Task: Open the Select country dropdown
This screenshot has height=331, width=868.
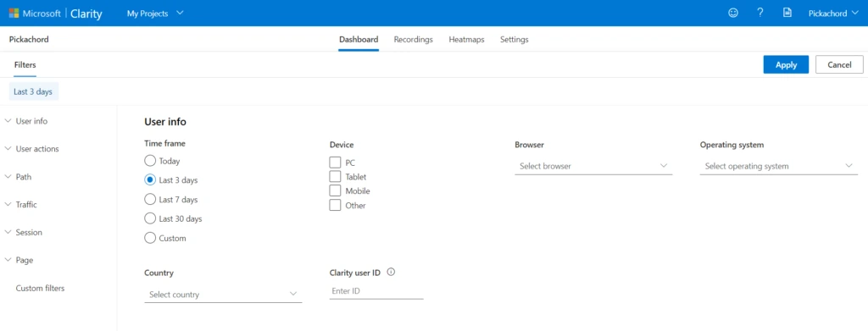Action: [223, 294]
